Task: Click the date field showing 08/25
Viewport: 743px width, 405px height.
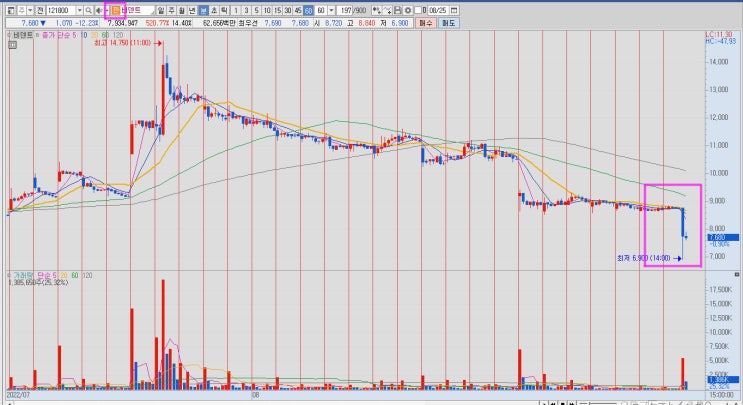Action: (x=438, y=10)
